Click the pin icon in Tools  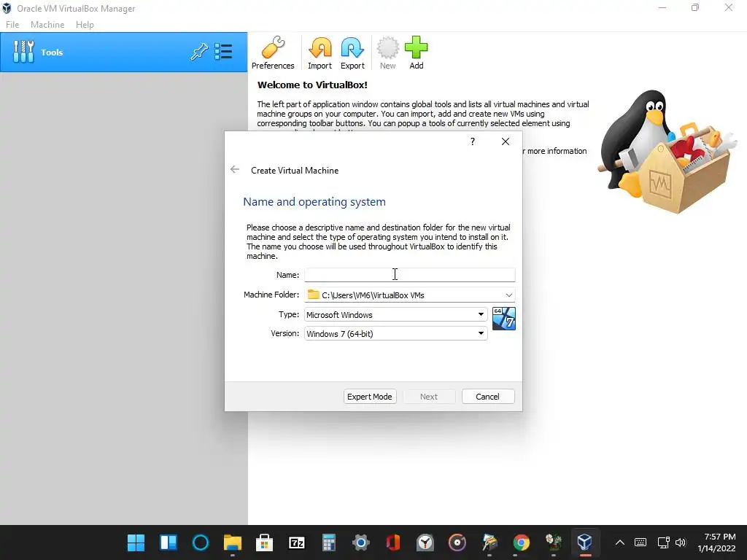click(199, 52)
